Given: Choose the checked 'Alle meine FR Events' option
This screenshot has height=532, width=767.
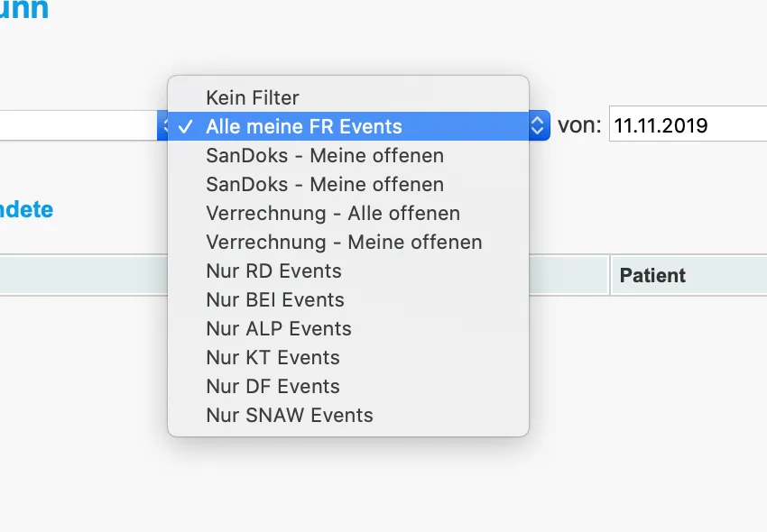Looking at the screenshot, I should [x=303, y=126].
